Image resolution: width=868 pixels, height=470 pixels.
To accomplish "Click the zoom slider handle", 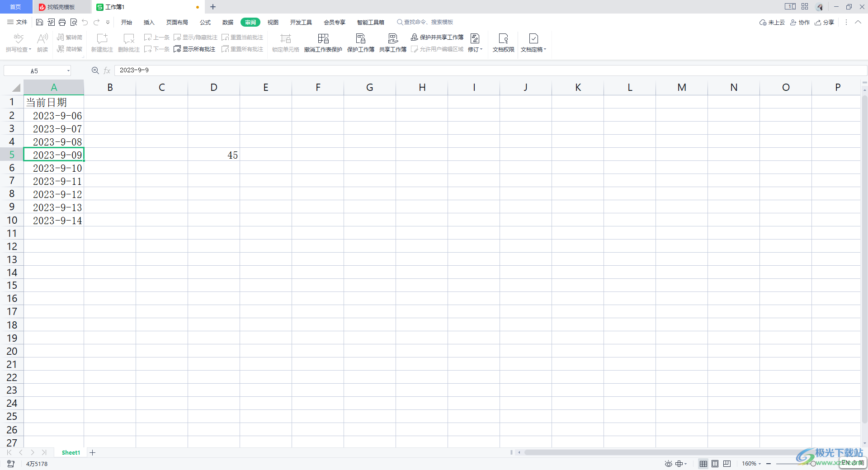I will point(813,464).
